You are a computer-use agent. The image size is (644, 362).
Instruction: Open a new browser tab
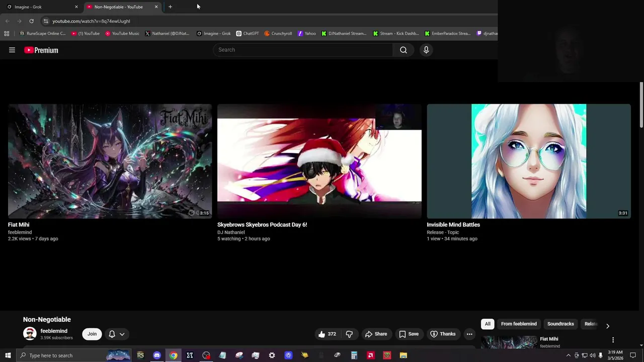click(170, 7)
